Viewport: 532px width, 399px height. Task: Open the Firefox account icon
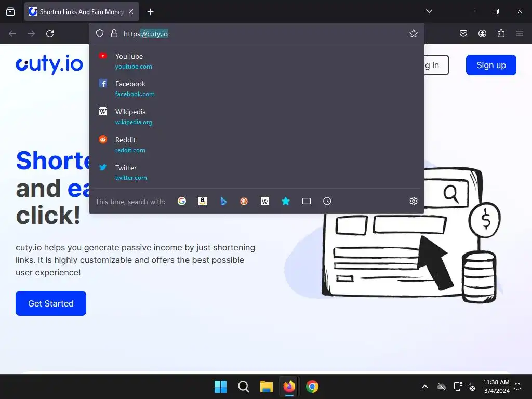pyautogui.click(x=482, y=33)
